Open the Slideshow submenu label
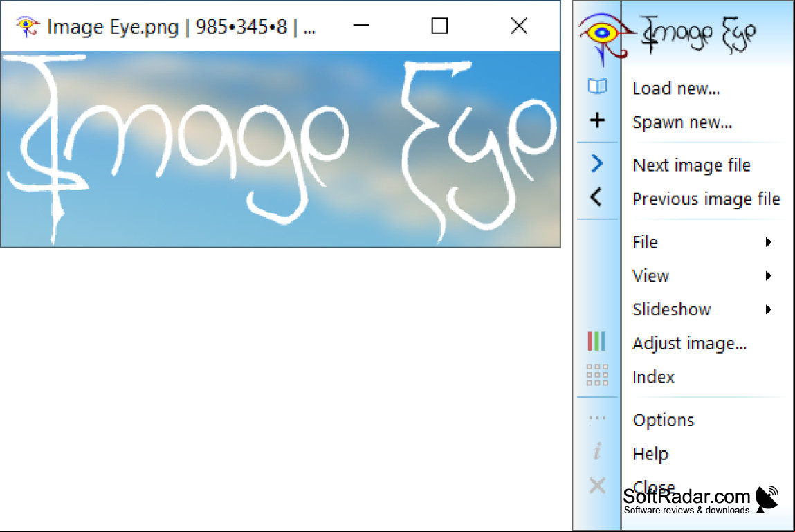The image size is (795, 532). point(672,309)
